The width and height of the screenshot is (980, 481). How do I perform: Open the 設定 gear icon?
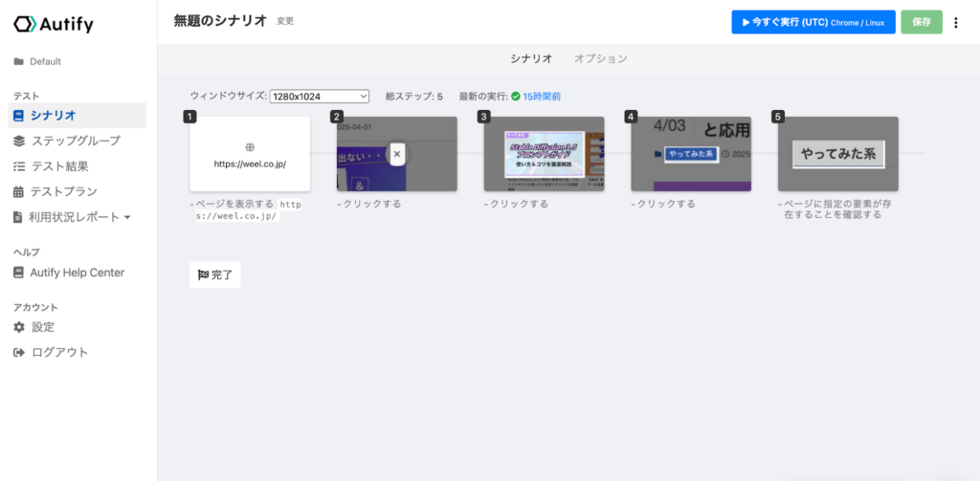[19, 327]
